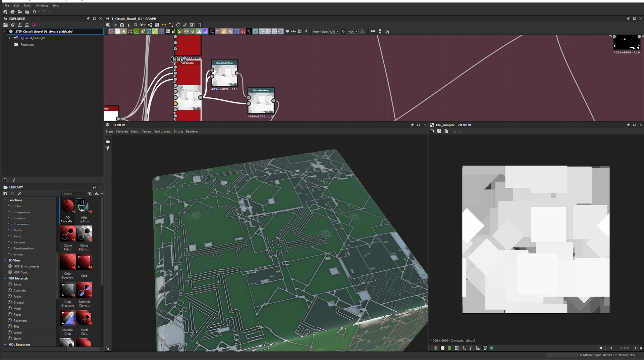The height and width of the screenshot is (360, 644).
Task: Select the Maths function category
Action: click(17, 230)
